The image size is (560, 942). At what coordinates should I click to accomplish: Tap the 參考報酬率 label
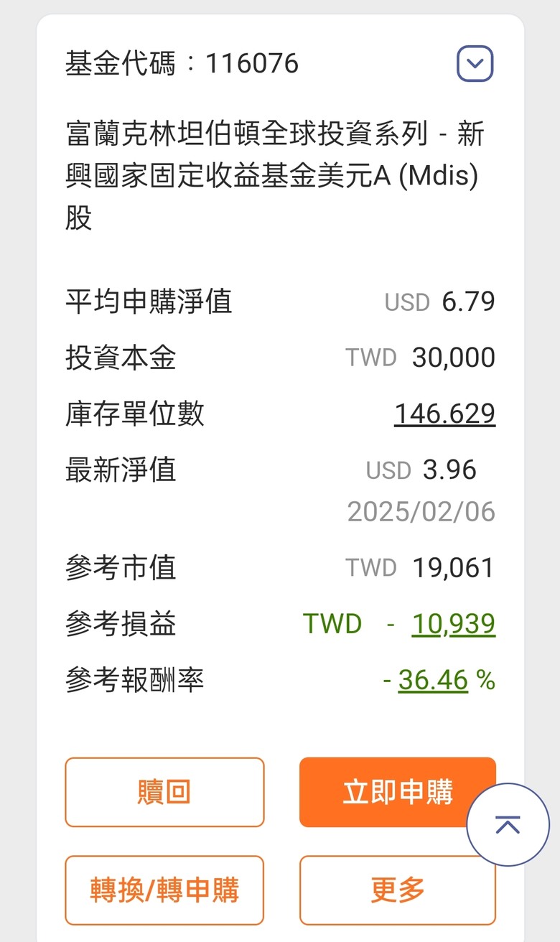coord(135,679)
